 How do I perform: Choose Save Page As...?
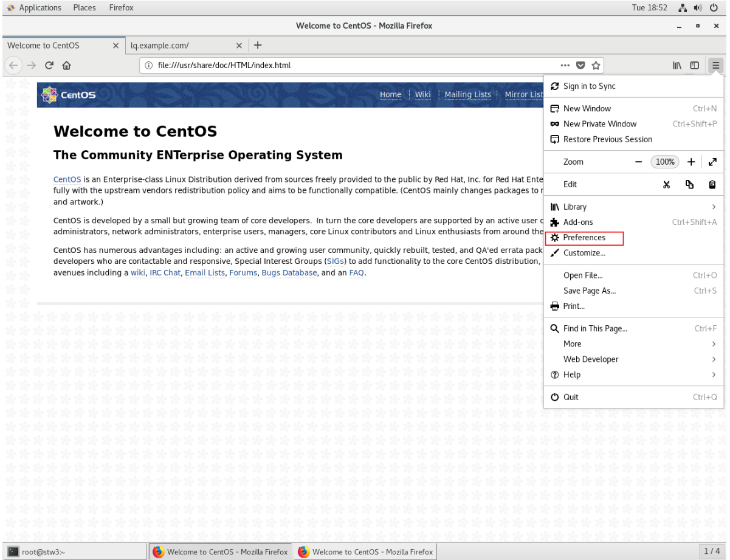pos(634,291)
